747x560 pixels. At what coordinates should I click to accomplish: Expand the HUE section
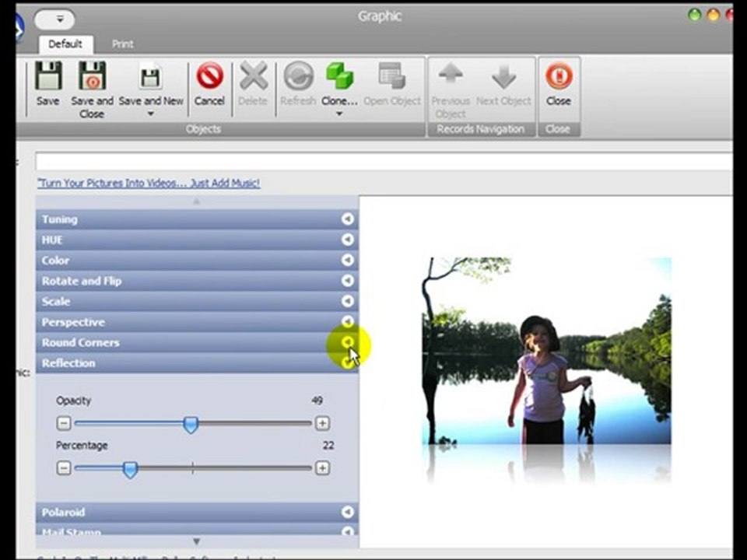click(348, 240)
